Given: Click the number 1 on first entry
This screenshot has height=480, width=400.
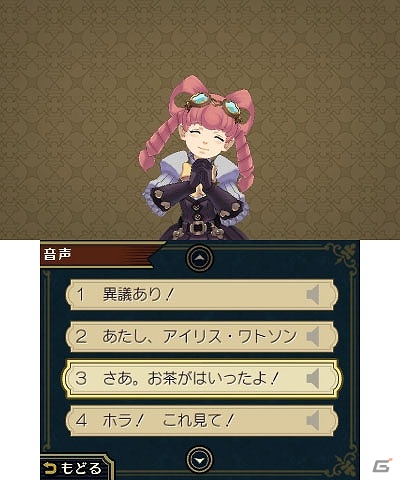Looking at the screenshot, I should (80, 295).
